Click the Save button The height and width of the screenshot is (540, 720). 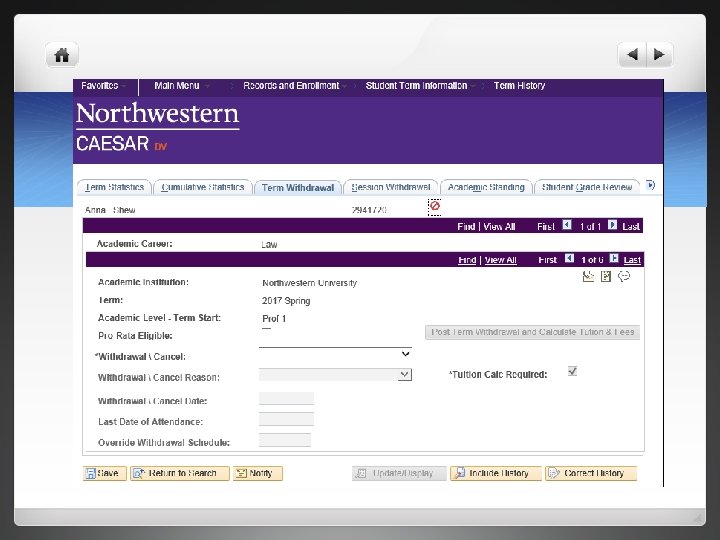tap(105, 473)
